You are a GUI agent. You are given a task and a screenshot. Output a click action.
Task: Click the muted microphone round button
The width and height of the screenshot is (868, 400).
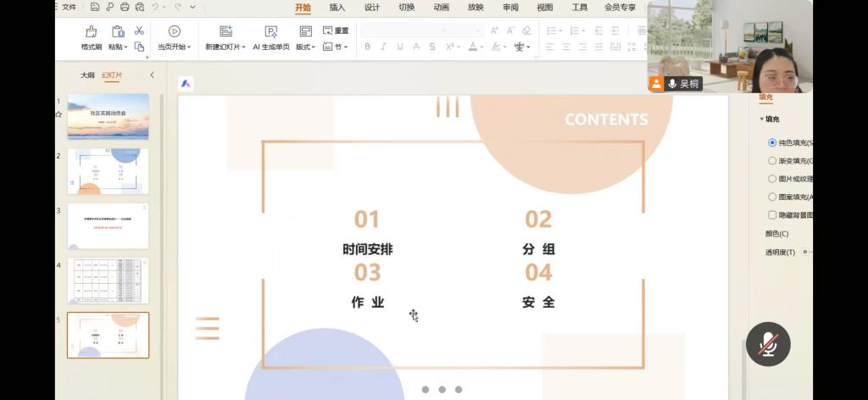tap(768, 343)
